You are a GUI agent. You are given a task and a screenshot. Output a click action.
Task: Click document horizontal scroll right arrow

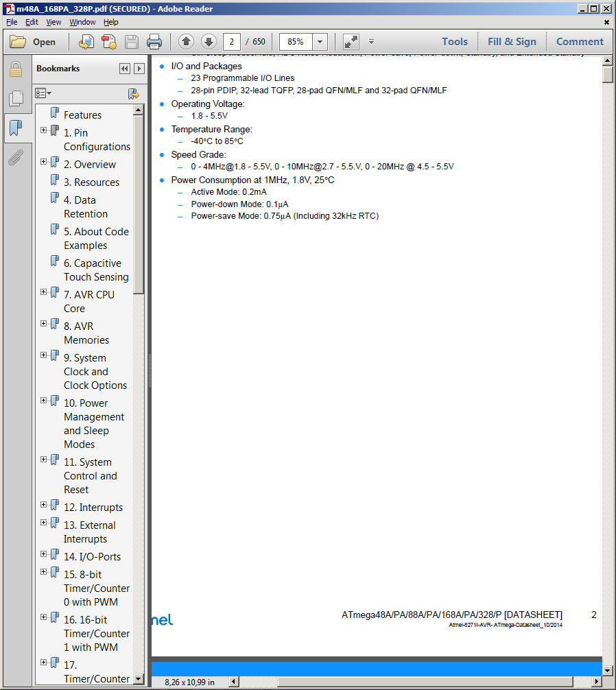[x=597, y=682]
